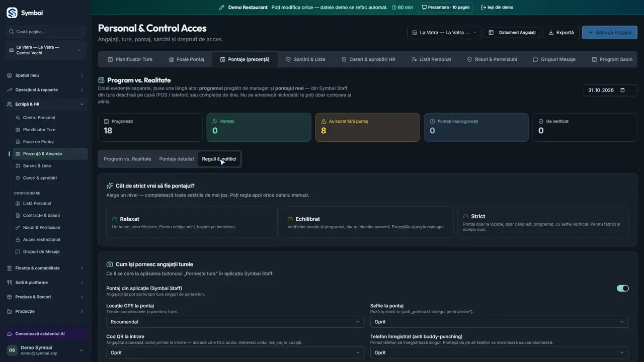This screenshot has height=362, width=644.
Task: Click the Listă Personal sidebar icon
Action: tap(18, 204)
